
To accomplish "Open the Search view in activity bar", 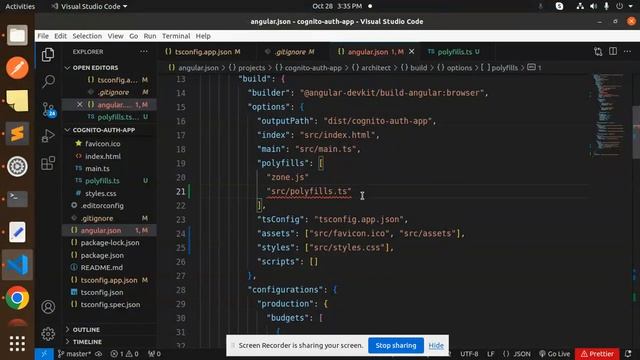I will pos(48,81).
